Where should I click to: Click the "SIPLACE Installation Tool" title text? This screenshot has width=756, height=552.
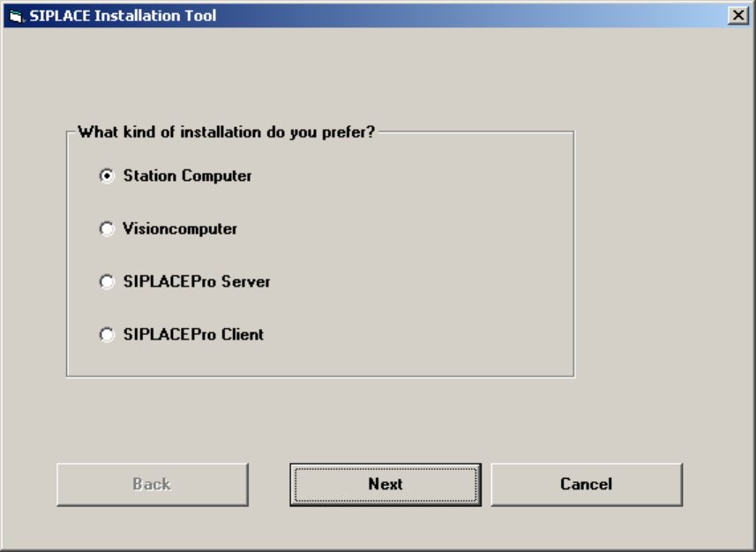[x=123, y=16]
